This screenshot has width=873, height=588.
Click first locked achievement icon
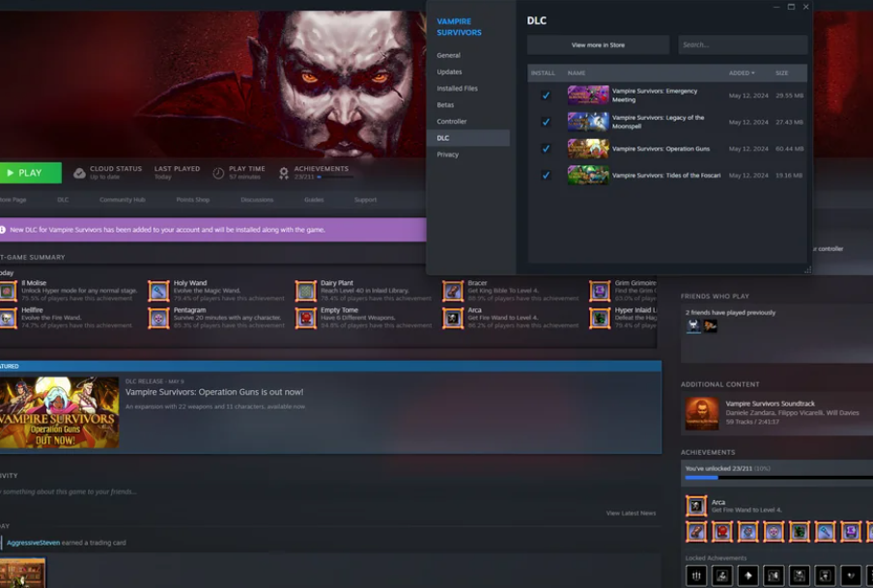pyautogui.click(x=696, y=575)
